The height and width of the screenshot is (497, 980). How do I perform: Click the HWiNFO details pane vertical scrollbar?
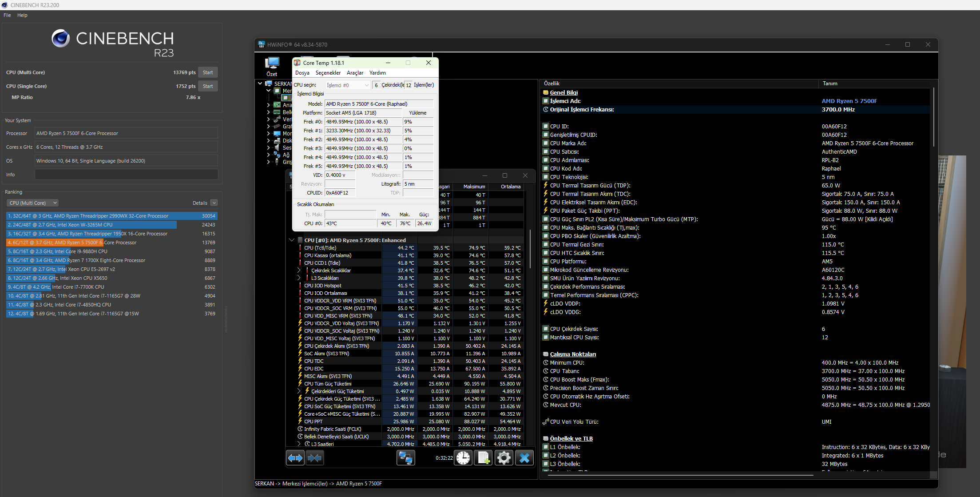[x=933, y=117]
